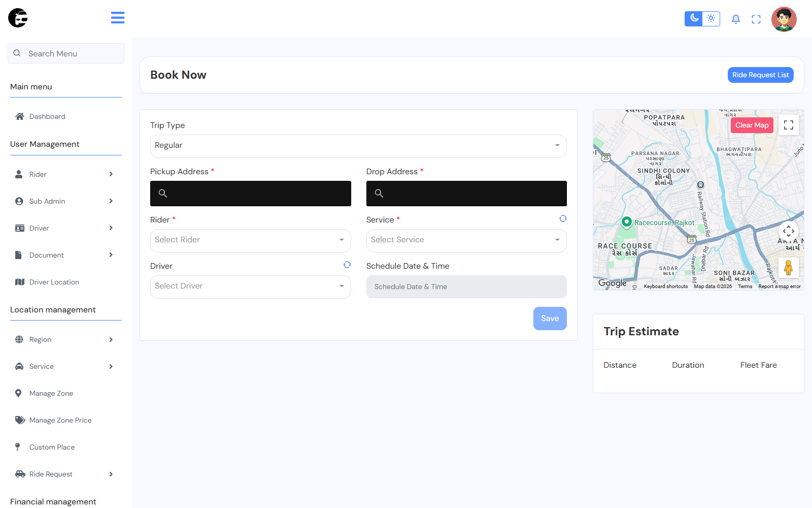The height and width of the screenshot is (508, 812).
Task: Expand the Rider submenu chevron
Action: point(111,174)
